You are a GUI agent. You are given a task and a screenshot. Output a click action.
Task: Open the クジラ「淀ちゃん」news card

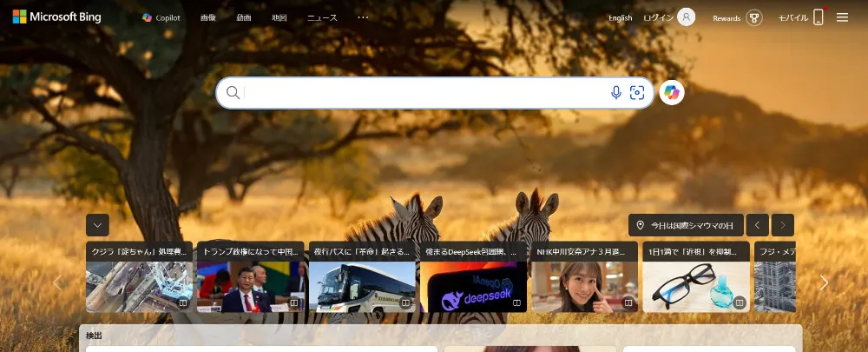pos(140,276)
